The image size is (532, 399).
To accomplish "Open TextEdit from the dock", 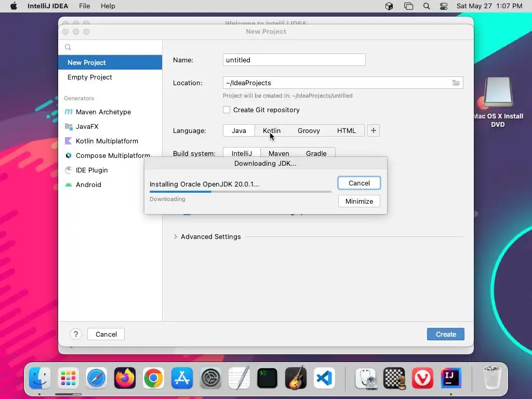I will (239, 378).
